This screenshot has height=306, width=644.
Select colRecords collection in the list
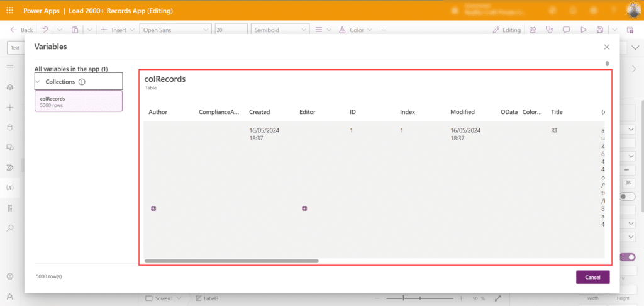tap(79, 101)
